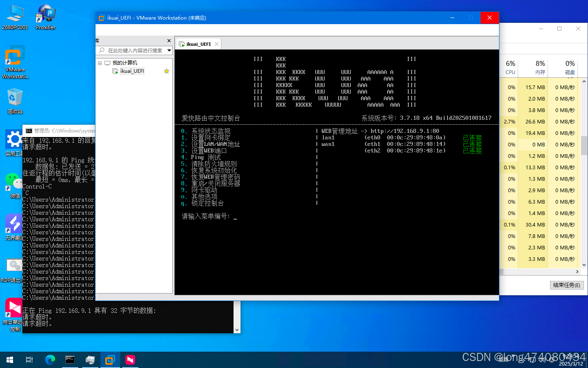
Task: Close the ikuai_UEFI tab
Action: point(217,44)
